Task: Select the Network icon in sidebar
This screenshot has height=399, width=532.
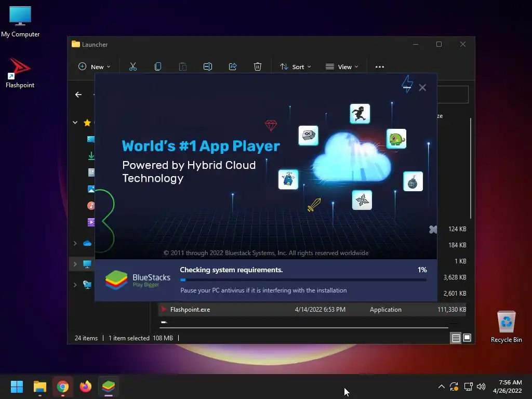Action: tap(87, 285)
